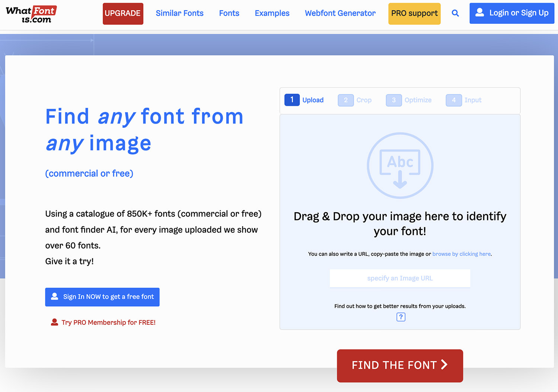Screen dimensions: 558x392
Task: Click FIND THE FONT button
Action: (x=400, y=366)
